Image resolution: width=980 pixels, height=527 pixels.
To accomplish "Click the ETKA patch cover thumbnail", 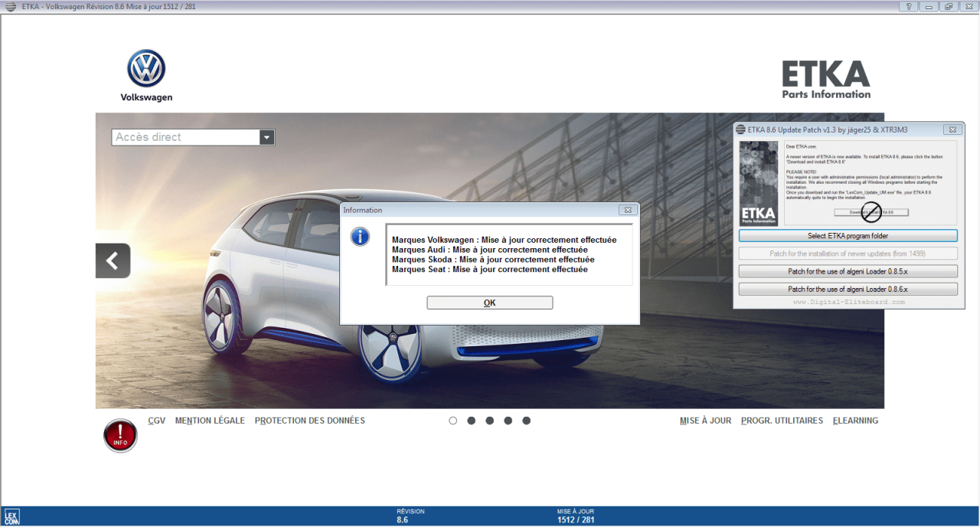I will coord(759,183).
